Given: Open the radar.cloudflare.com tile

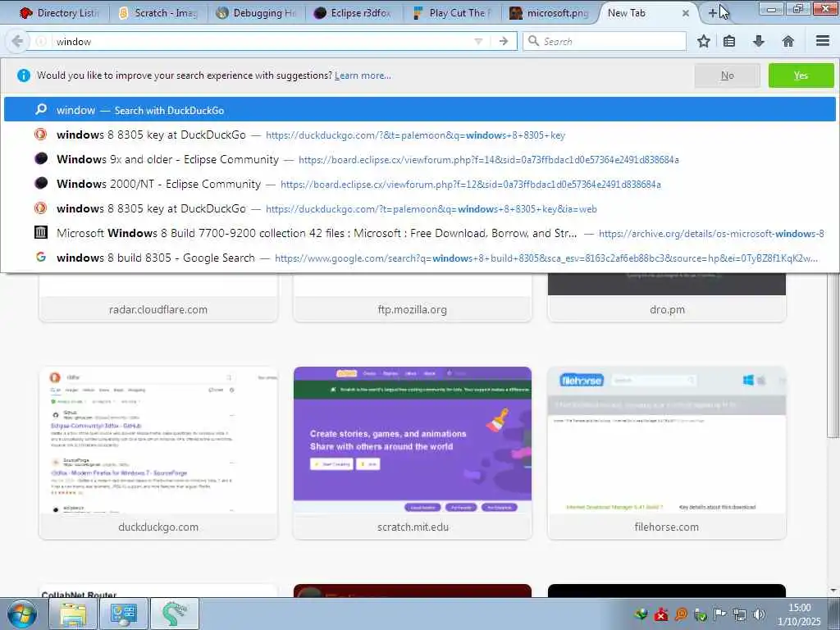Looking at the screenshot, I should coord(158,297).
